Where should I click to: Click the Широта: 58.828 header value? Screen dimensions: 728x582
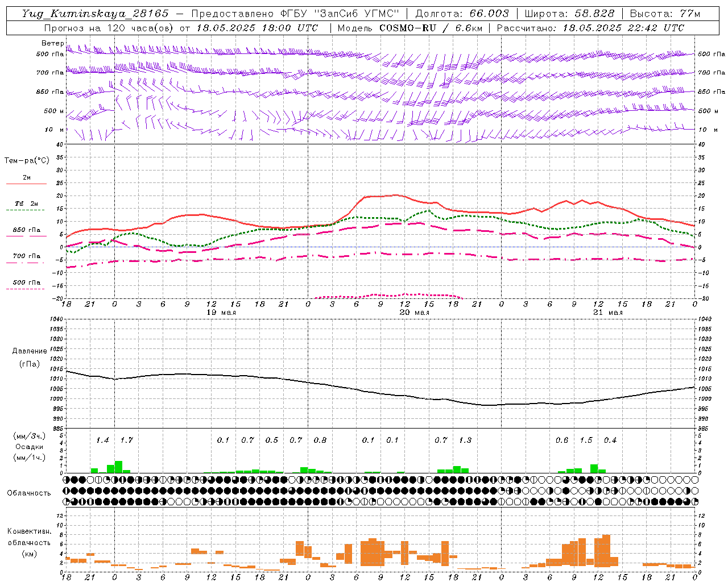pos(569,14)
